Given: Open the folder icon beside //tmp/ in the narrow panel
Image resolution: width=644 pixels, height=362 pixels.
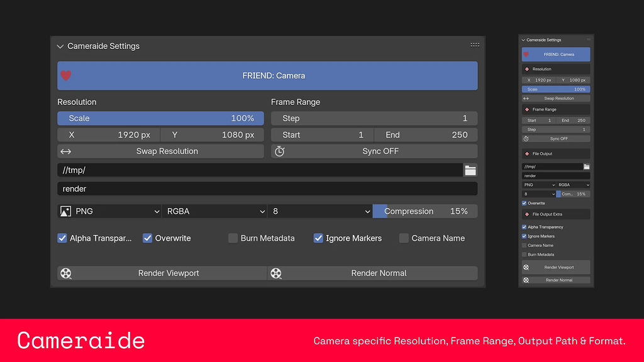Looking at the screenshot, I should (x=587, y=167).
